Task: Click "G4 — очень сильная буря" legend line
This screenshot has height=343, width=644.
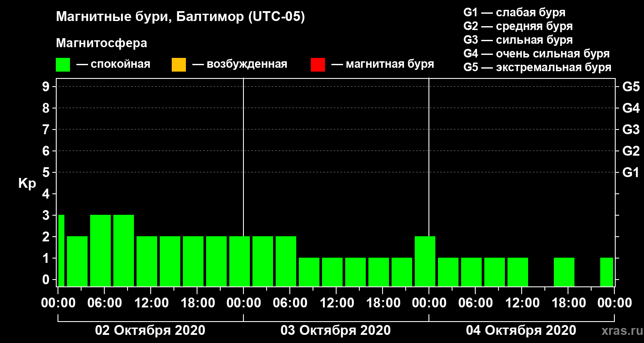Action: 537,54
